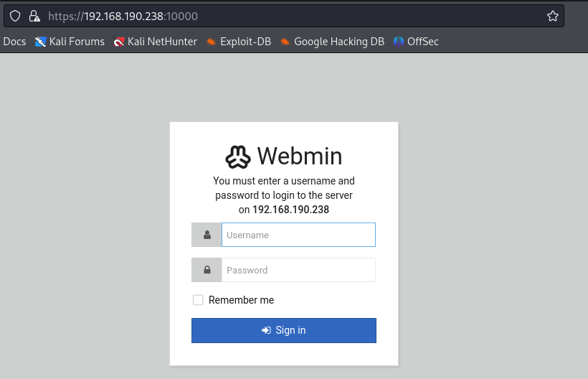Click the lock icon beside Password field

[207, 270]
